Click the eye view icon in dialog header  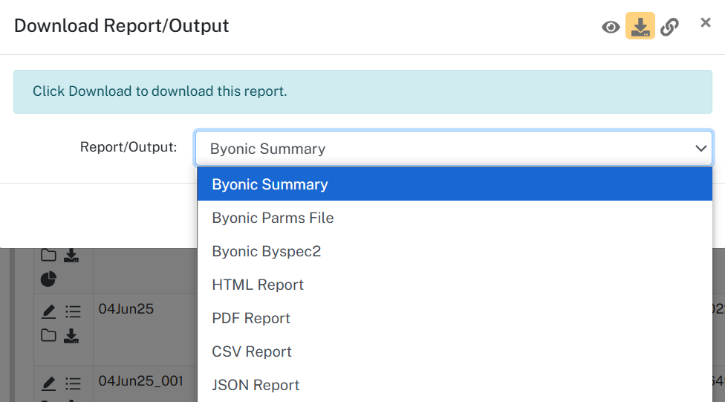click(610, 27)
